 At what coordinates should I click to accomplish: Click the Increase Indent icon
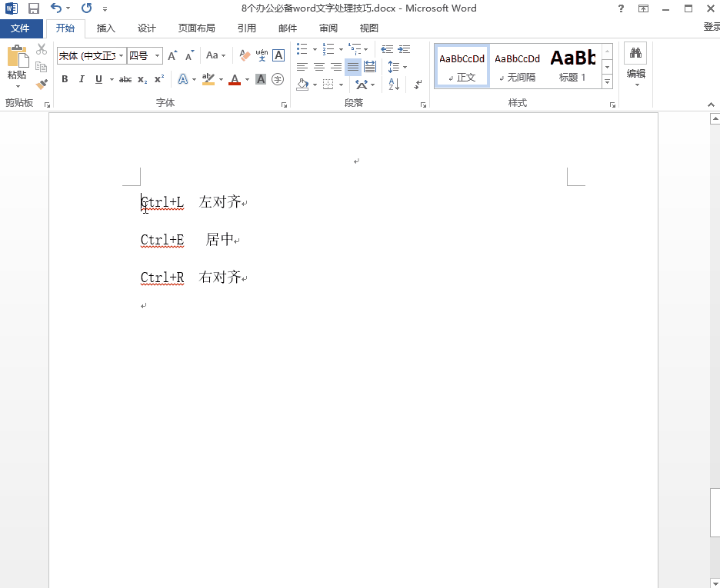point(404,49)
